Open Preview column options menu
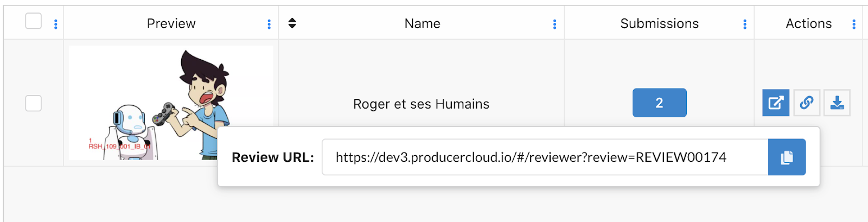 269,24
